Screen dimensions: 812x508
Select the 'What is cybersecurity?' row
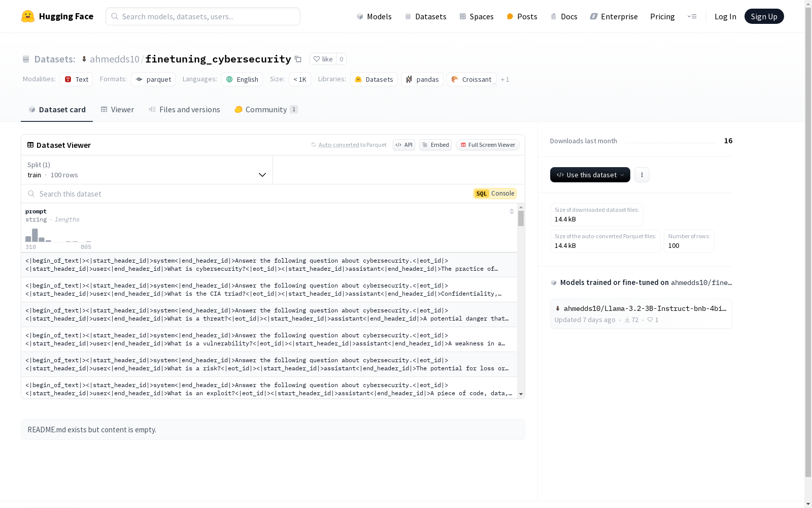click(269, 265)
